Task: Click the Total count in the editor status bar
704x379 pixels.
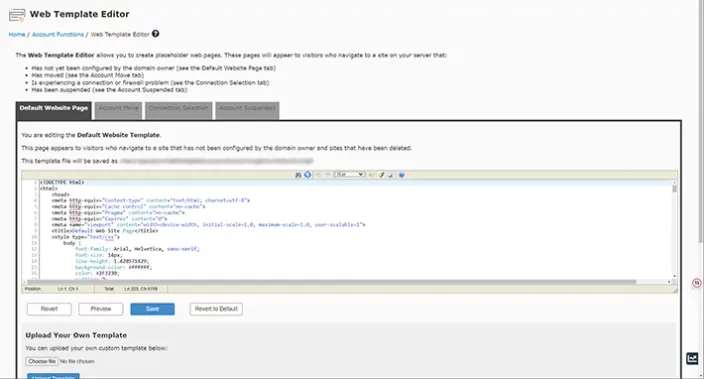Action: coord(141,289)
